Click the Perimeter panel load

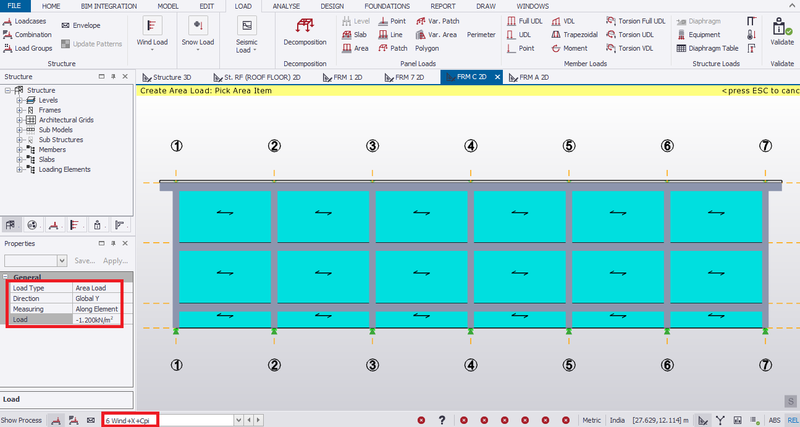[x=481, y=35]
